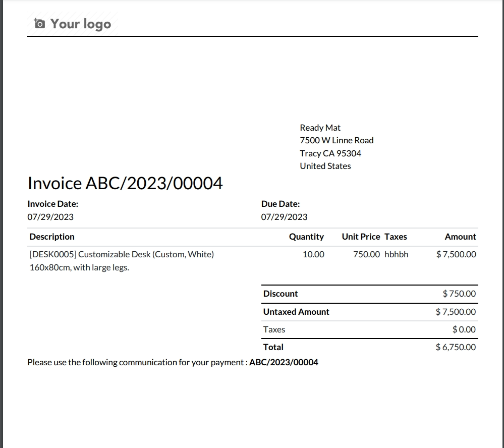The image size is (504, 448).
Task: Click the Untaxed Amount value '$ 7,500.00'
Action: pos(456,312)
